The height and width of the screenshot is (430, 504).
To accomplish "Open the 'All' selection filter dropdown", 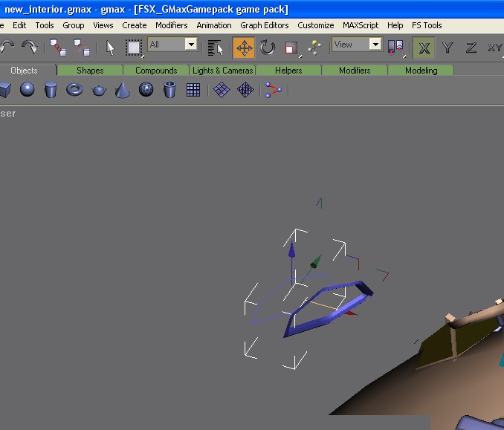I will pos(190,45).
